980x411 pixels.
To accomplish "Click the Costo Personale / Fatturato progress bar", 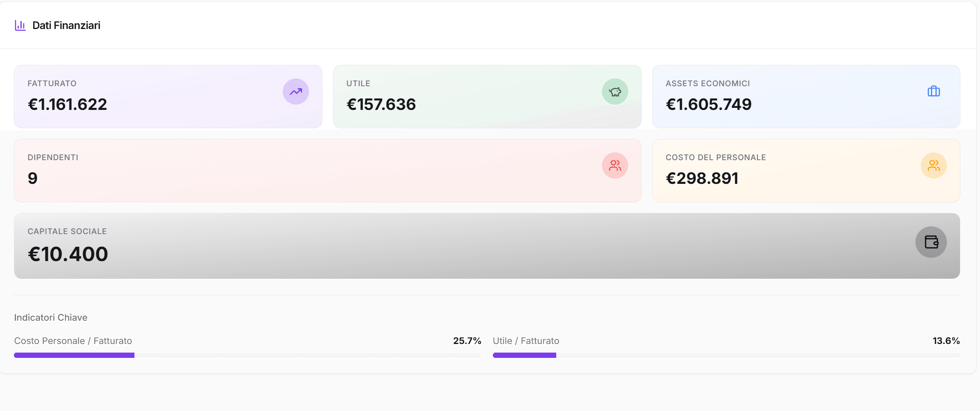I will (247, 355).
